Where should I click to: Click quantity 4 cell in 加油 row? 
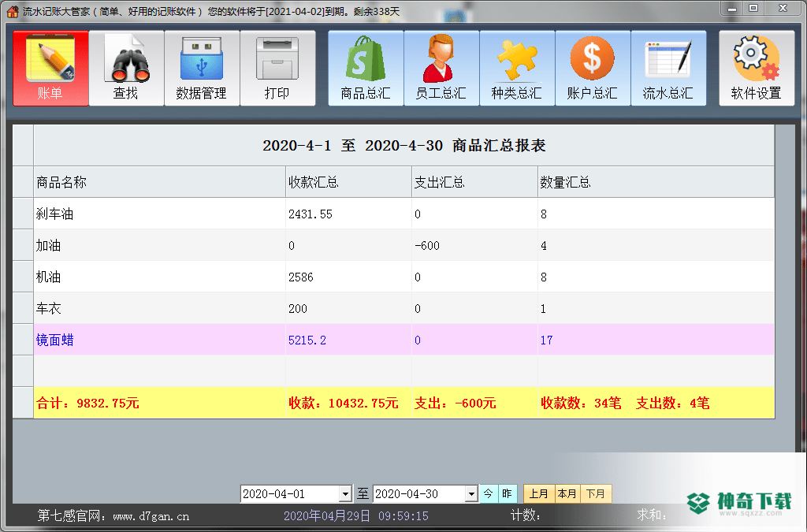(656, 245)
